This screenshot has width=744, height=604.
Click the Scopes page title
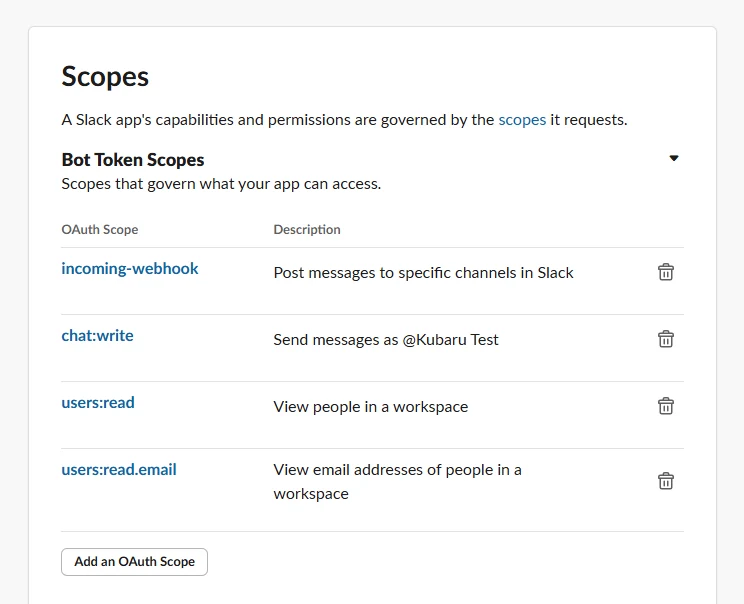point(105,76)
